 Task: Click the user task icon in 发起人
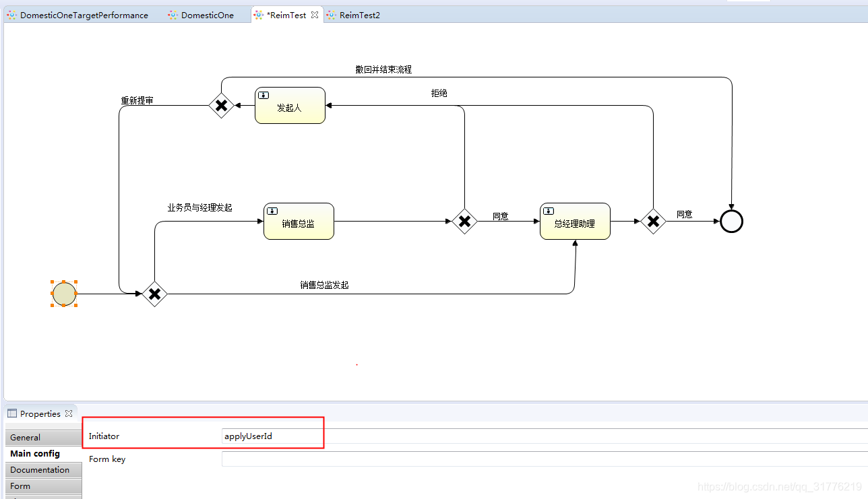pos(263,96)
